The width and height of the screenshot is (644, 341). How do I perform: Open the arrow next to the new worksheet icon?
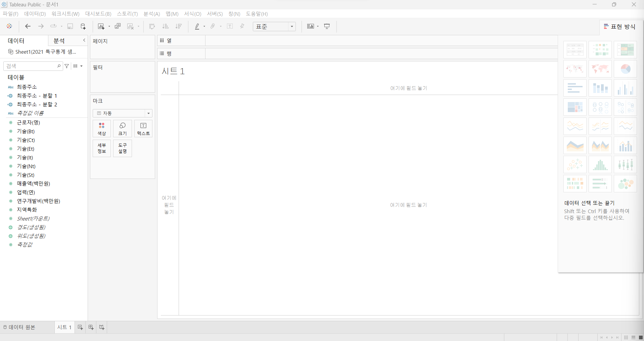pos(109,26)
